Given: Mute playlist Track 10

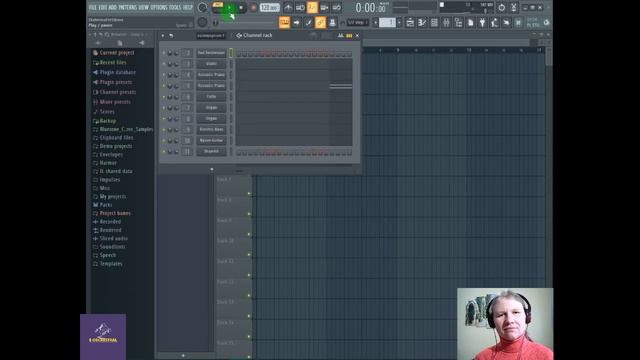Looking at the screenshot, I should [249, 255].
